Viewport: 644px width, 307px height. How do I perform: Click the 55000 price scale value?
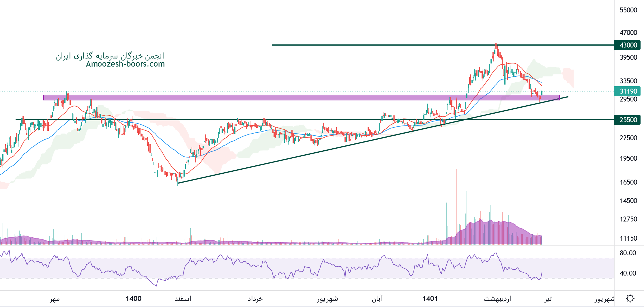coord(628,10)
